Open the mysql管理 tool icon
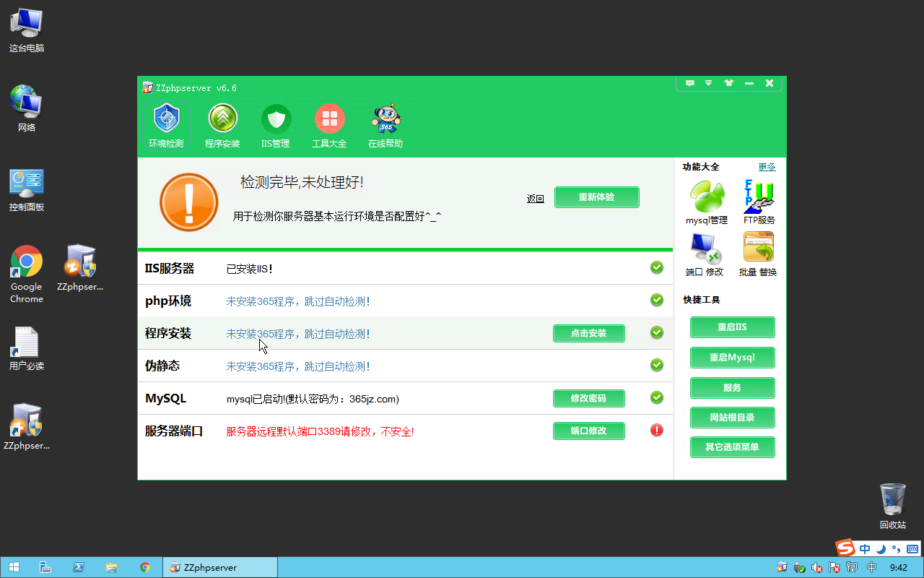 point(707,203)
